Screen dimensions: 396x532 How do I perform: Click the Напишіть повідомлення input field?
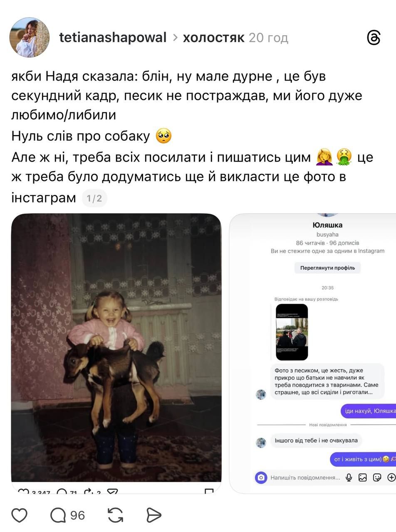click(305, 478)
